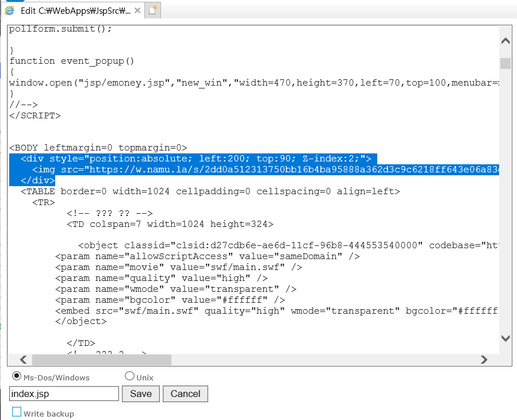
Task: Click the scroll up arrow
Action: 505,41
